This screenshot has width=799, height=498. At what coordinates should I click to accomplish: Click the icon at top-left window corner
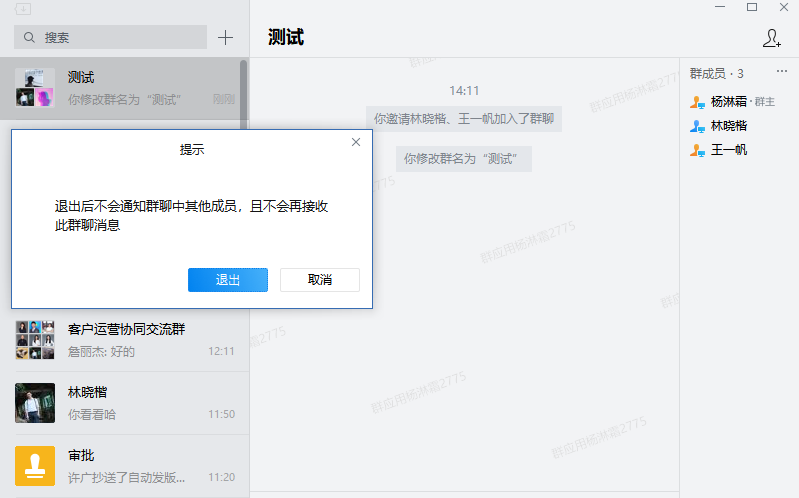(x=23, y=9)
